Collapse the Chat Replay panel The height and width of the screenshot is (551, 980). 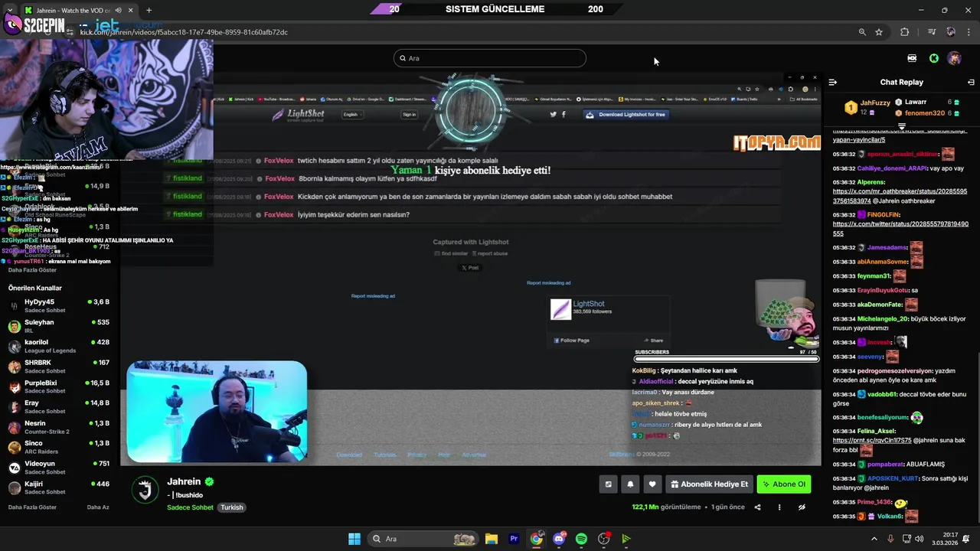point(833,82)
